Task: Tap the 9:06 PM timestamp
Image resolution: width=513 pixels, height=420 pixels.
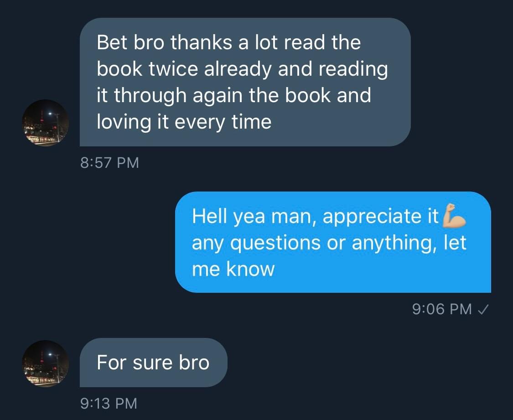Action: [442, 309]
